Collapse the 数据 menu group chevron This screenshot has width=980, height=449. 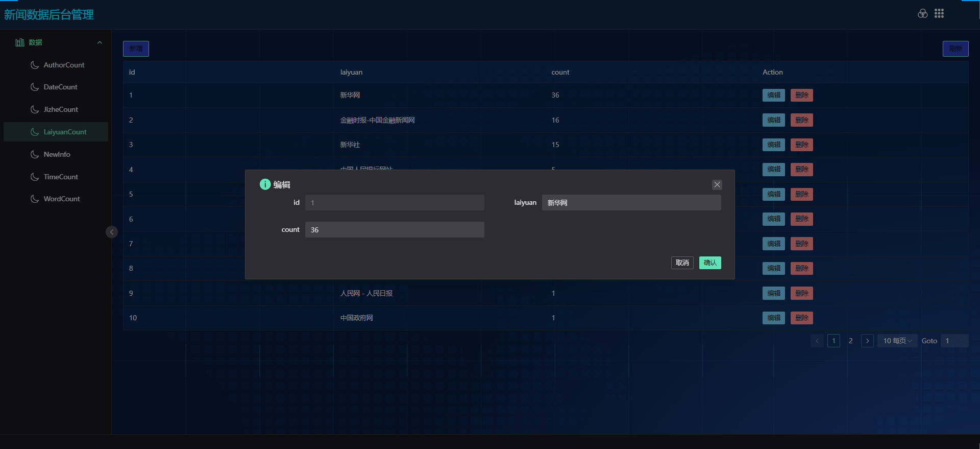(100, 42)
